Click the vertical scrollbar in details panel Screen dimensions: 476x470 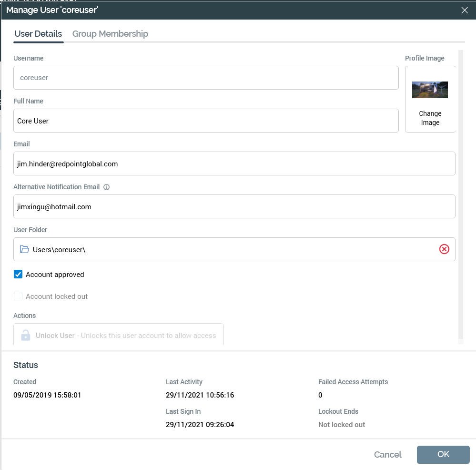pyautogui.click(x=460, y=191)
